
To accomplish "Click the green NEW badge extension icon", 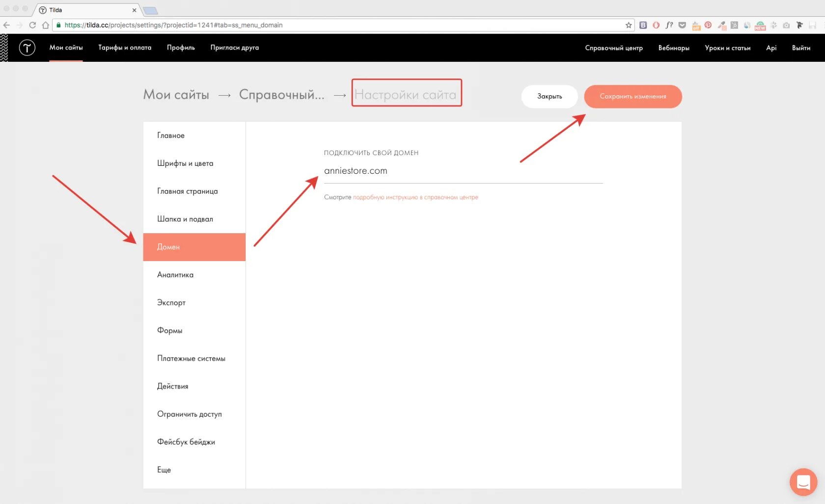I will click(760, 26).
